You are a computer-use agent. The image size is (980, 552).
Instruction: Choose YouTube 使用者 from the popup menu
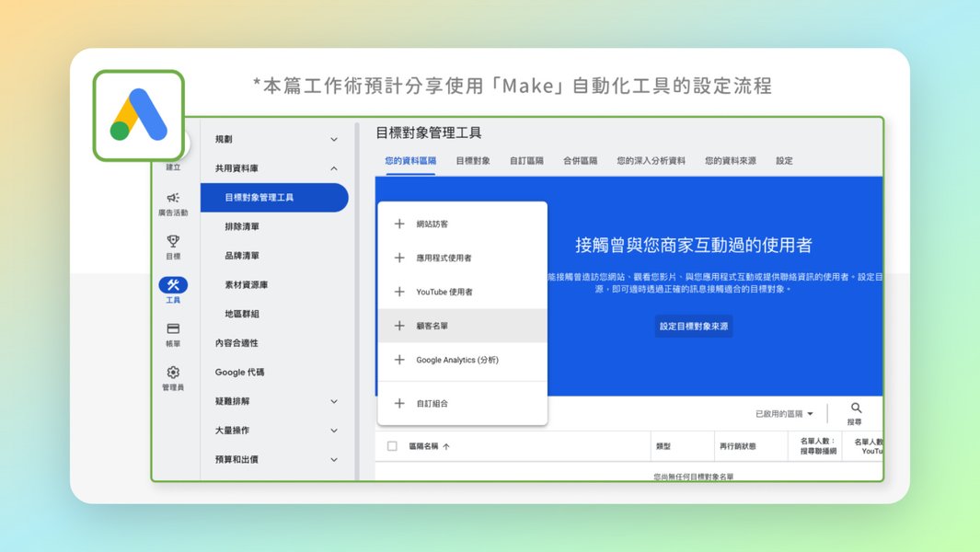pos(463,292)
